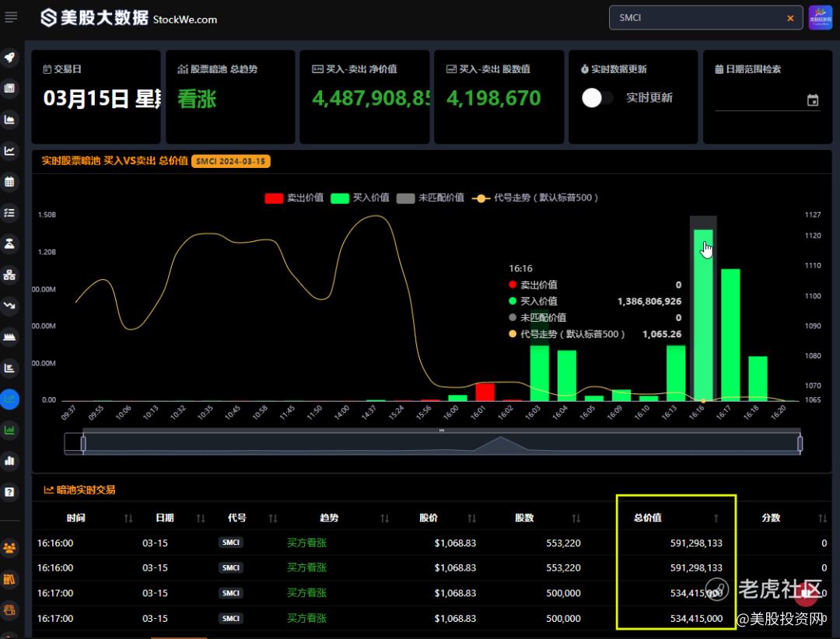Sort the table by 总价值 column
The height and width of the screenshot is (639, 840).
click(x=716, y=519)
